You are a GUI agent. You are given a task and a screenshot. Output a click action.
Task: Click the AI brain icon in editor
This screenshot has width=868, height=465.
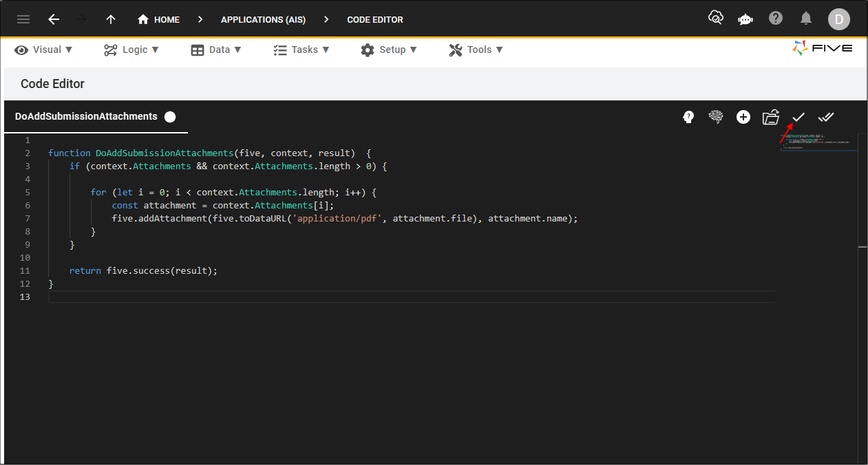716,117
